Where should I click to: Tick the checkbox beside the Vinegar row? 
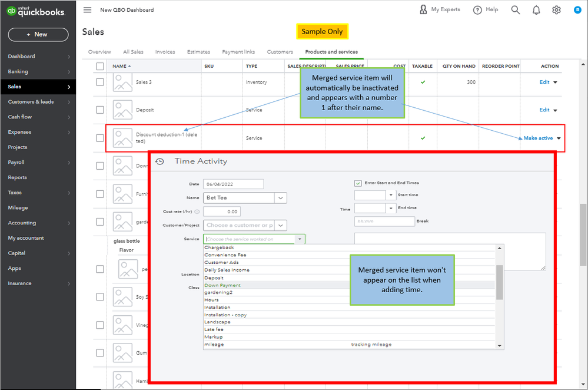[99, 325]
